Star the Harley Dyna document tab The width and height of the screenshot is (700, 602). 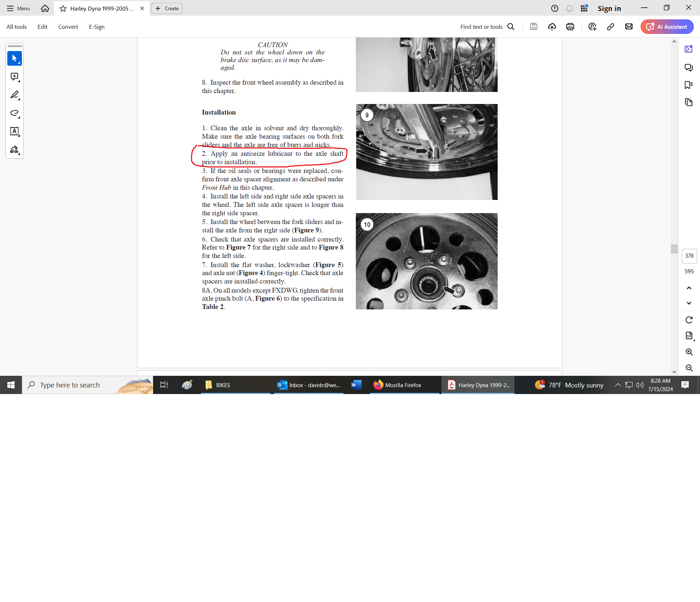click(x=63, y=8)
